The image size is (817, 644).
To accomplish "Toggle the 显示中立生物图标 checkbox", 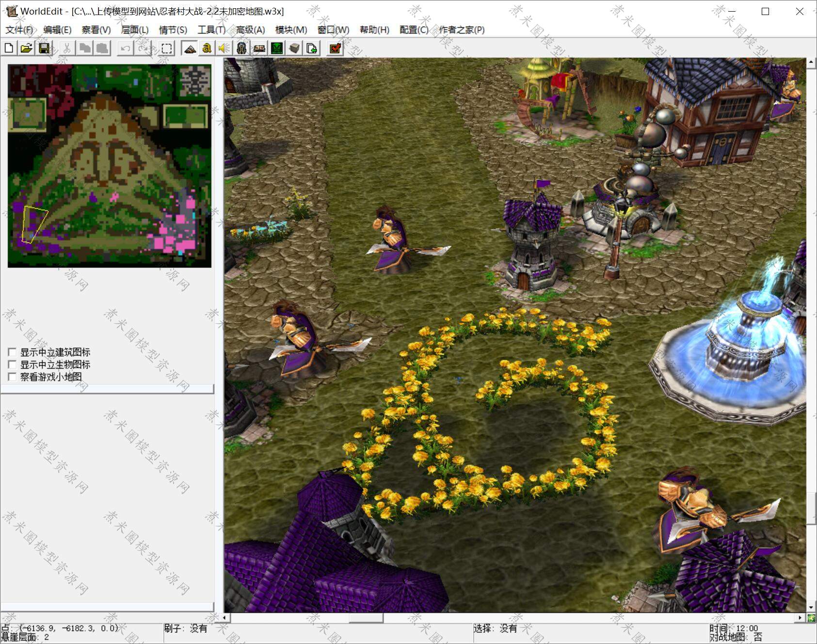I will [x=13, y=364].
